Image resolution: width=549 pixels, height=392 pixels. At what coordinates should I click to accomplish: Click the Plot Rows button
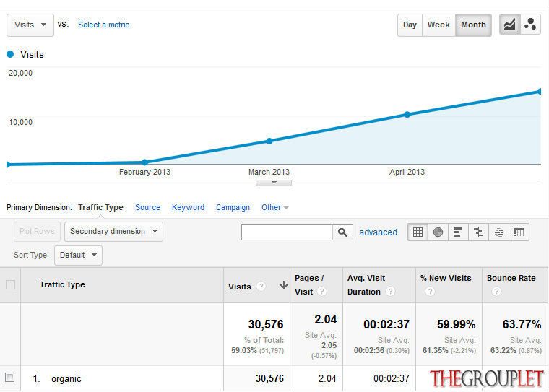click(x=37, y=231)
